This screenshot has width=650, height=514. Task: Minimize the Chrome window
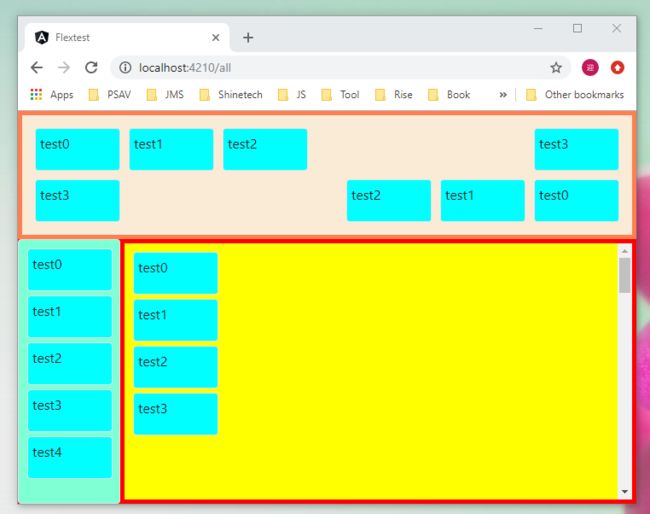538,29
